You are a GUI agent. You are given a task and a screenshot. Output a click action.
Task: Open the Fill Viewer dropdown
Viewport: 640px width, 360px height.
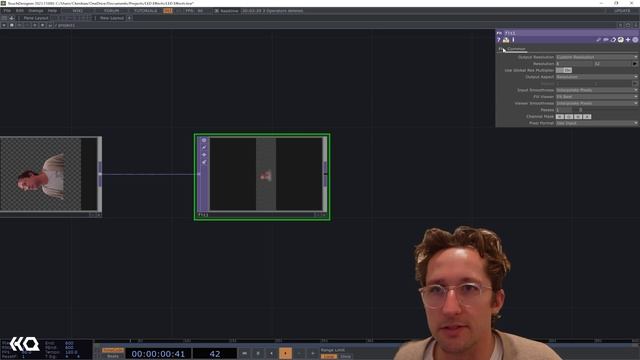[596, 97]
